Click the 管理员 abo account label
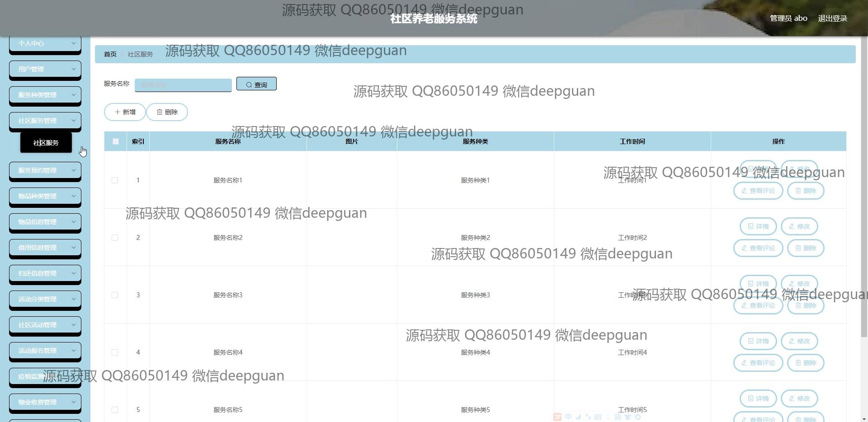The image size is (868, 422). 788,19
